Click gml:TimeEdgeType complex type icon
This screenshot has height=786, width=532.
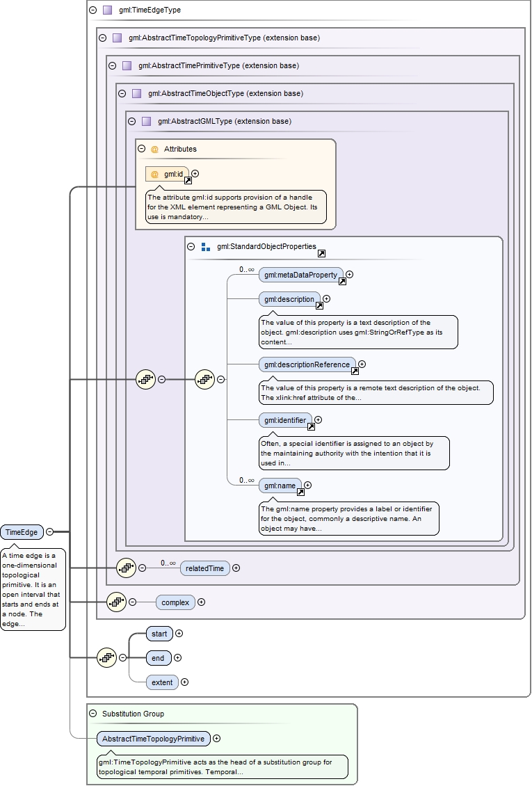tap(107, 10)
